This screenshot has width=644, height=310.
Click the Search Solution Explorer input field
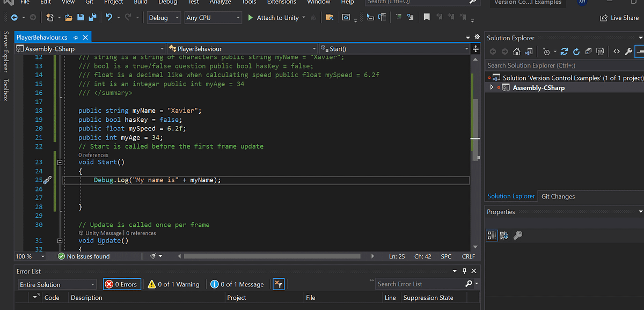[x=563, y=65]
